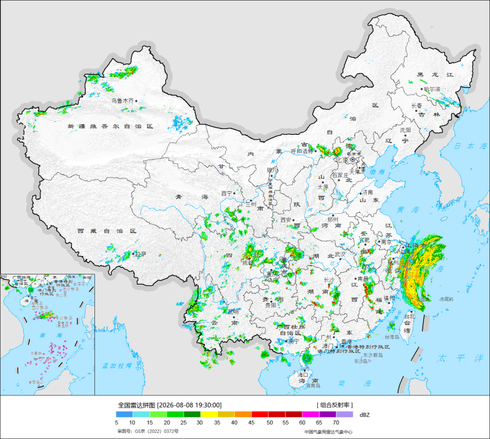The image size is (490, 439).
Task: Click the 乌鲁木齐 city label
Action: click(122, 100)
